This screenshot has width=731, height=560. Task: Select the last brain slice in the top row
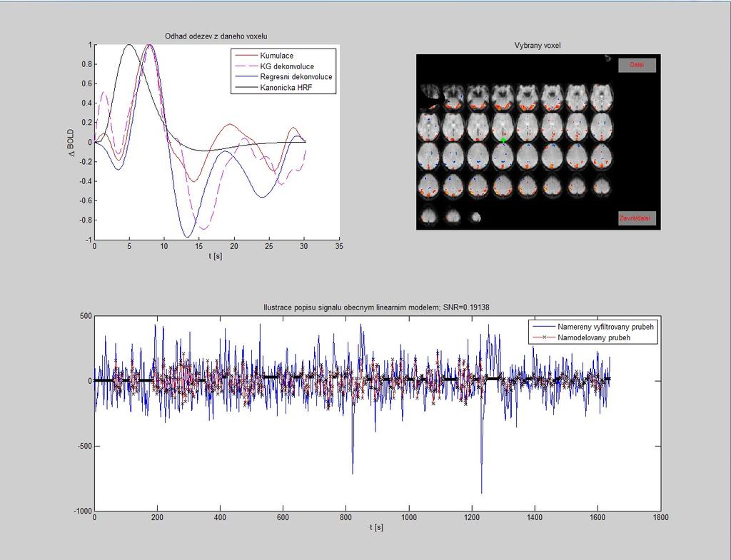click(x=601, y=98)
